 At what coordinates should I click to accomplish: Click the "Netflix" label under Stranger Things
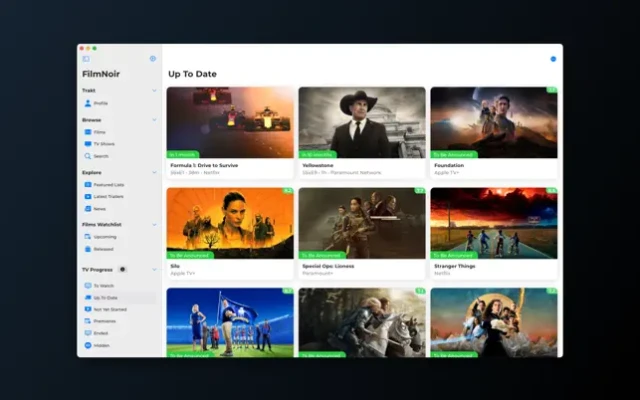coord(442,273)
